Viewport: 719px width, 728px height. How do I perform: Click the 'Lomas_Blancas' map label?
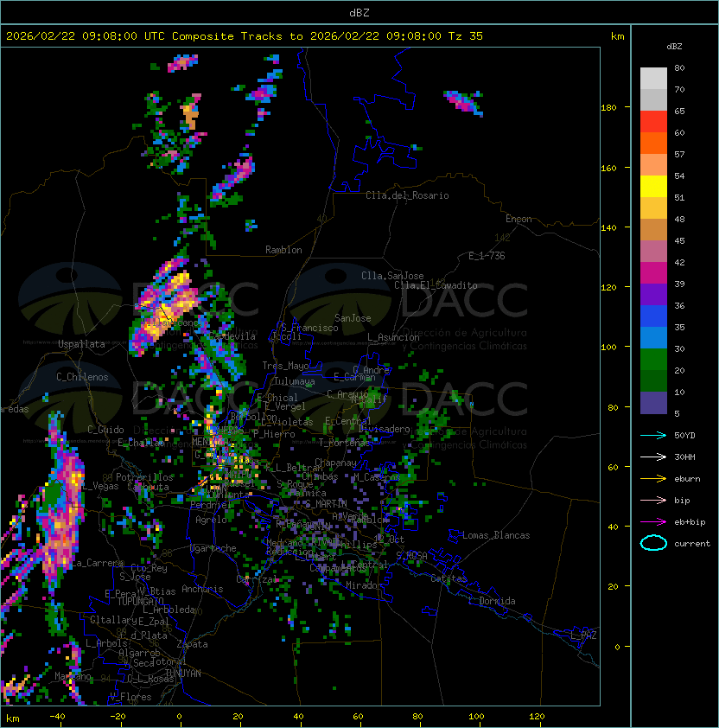pyautogui.click(x=496, y=535)
